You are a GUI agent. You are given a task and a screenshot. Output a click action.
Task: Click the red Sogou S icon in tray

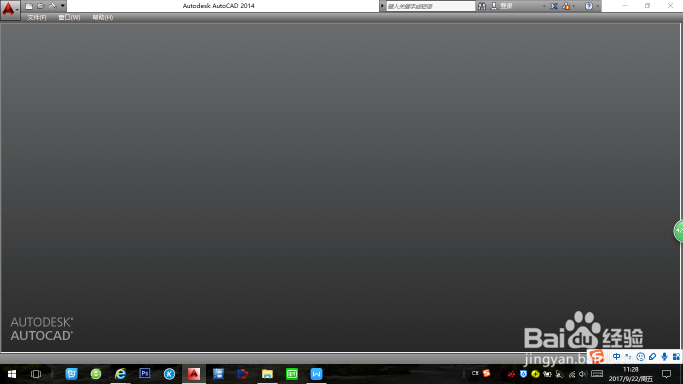coord(487,373)
